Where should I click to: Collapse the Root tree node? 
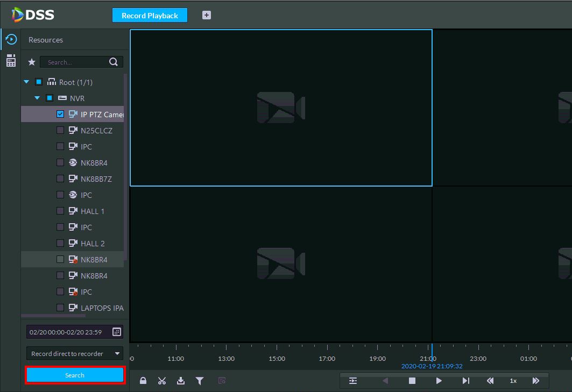pos(26,82)
